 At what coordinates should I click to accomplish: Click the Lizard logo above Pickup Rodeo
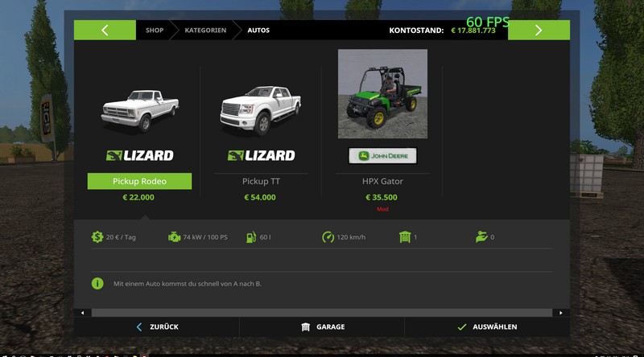click(139, 155)
